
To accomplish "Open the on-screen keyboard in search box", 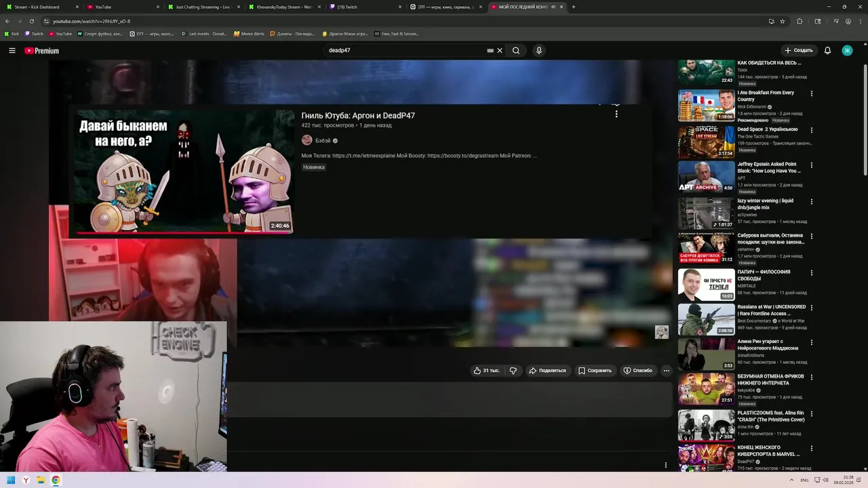I will [490, 50].
